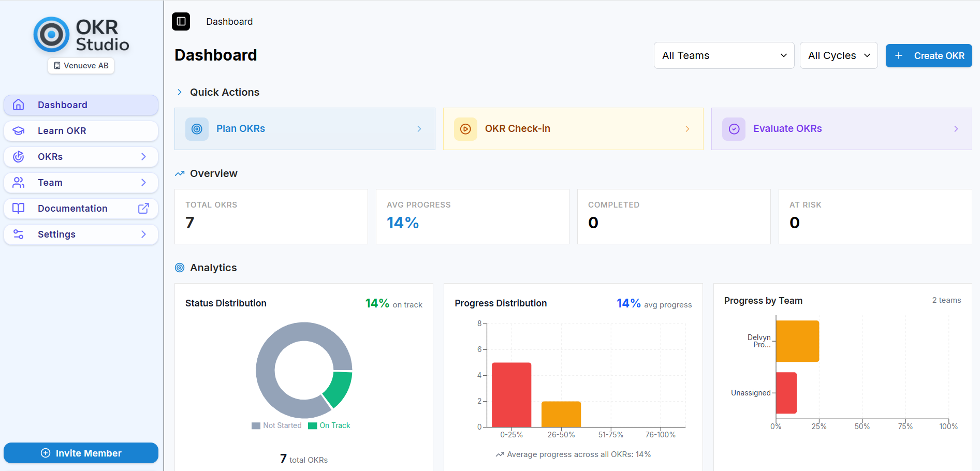
Task: Select Dashboard in the sidebar menu
Action: (81, 105)
